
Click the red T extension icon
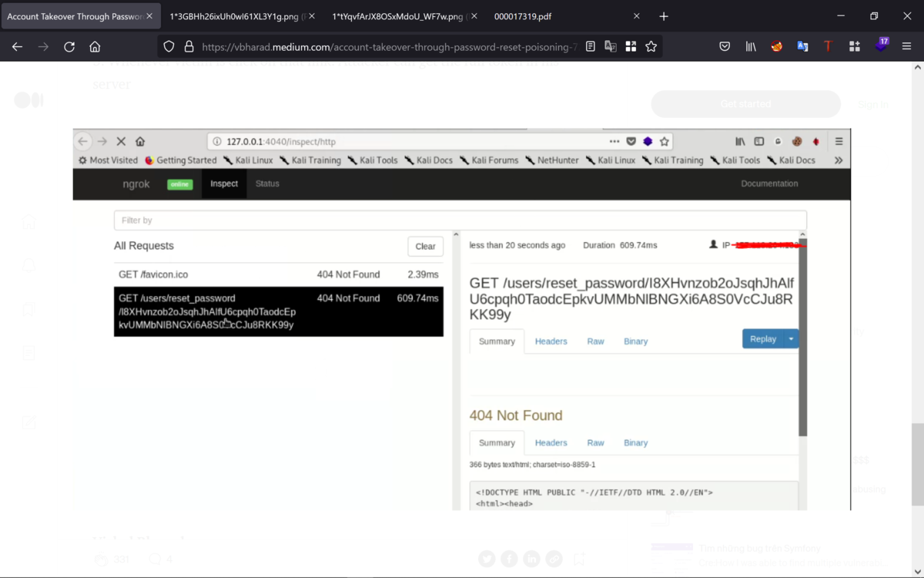(x=829, y=46)
